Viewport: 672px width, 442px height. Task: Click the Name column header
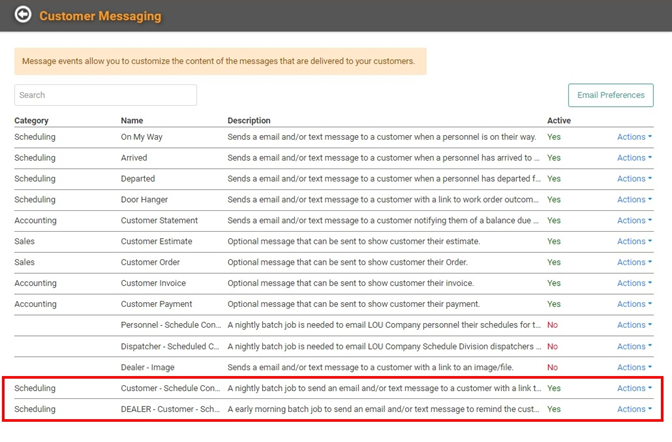coord(132,120)
